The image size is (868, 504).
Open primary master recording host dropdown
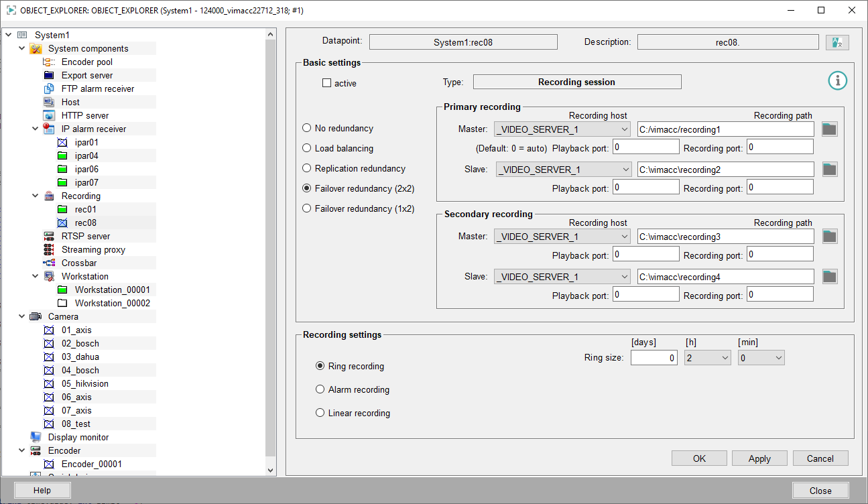(562, 129)
